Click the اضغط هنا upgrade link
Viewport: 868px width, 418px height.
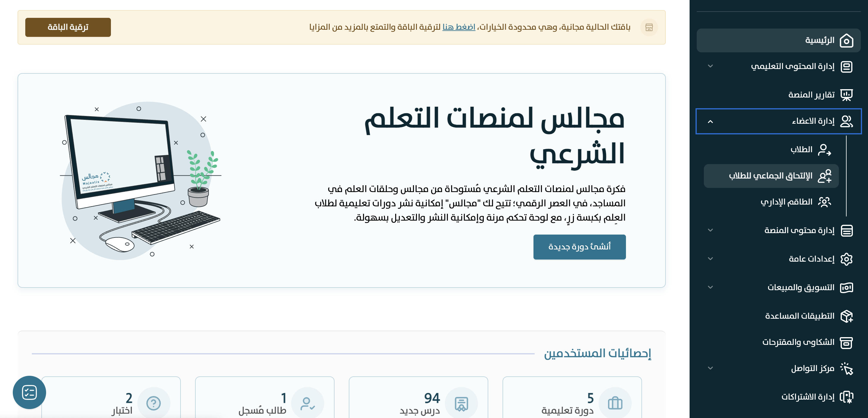click(x=459, y=27)
